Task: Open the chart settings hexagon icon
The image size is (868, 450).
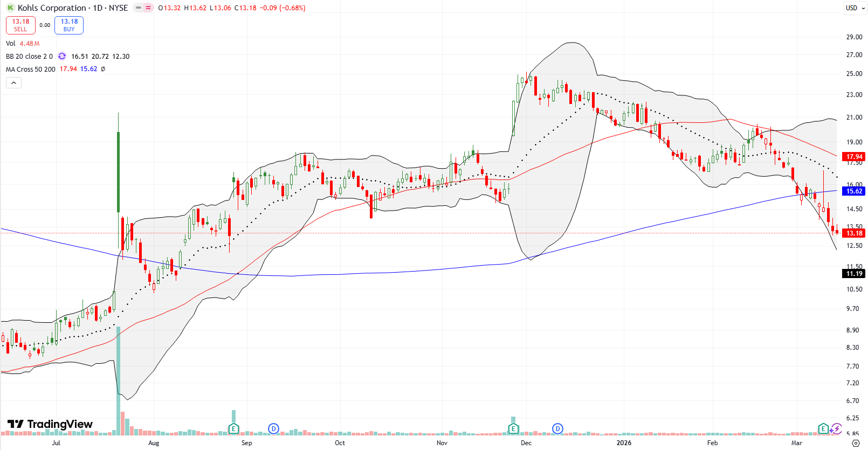Action: tap(856, 443)
